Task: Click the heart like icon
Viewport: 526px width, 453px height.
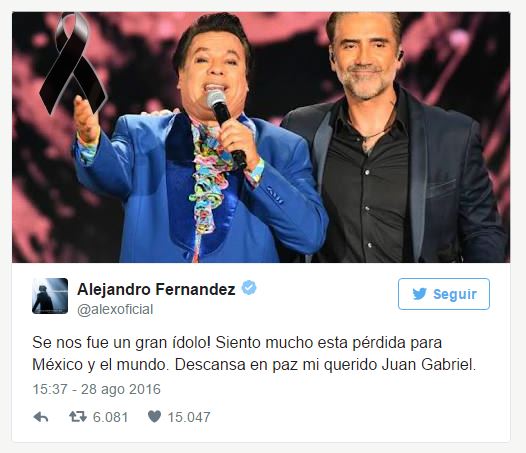Action: [x=154, y=416]
